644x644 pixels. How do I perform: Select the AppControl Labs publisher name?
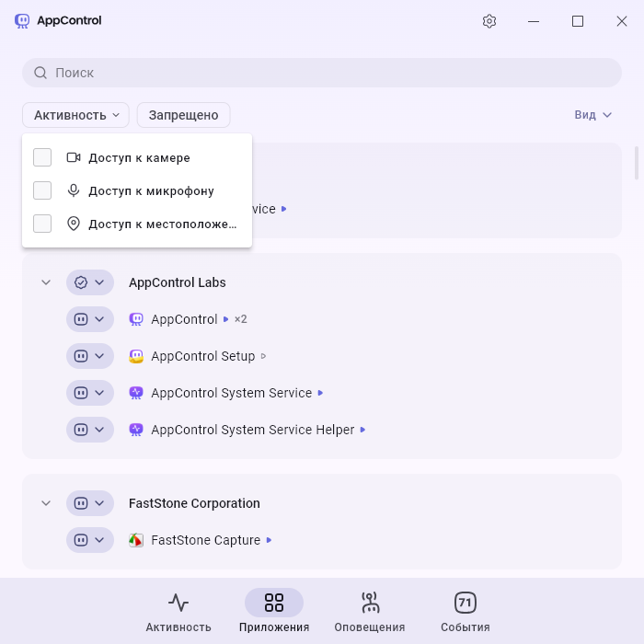177,282
